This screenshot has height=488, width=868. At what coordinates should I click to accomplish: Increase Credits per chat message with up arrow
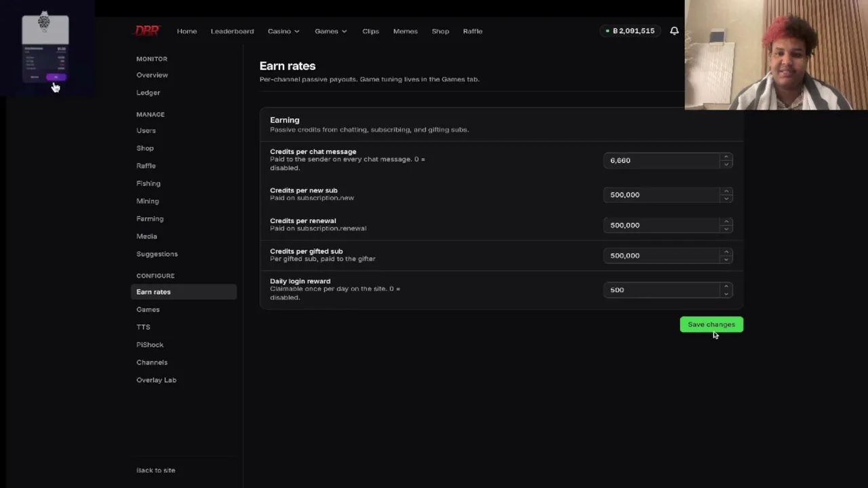pos(726,157)
